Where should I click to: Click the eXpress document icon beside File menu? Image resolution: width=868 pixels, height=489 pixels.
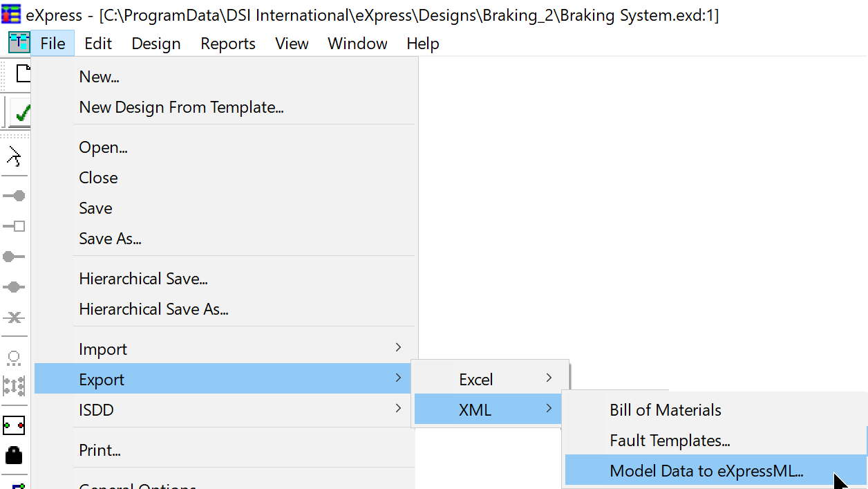coord(19,43)
